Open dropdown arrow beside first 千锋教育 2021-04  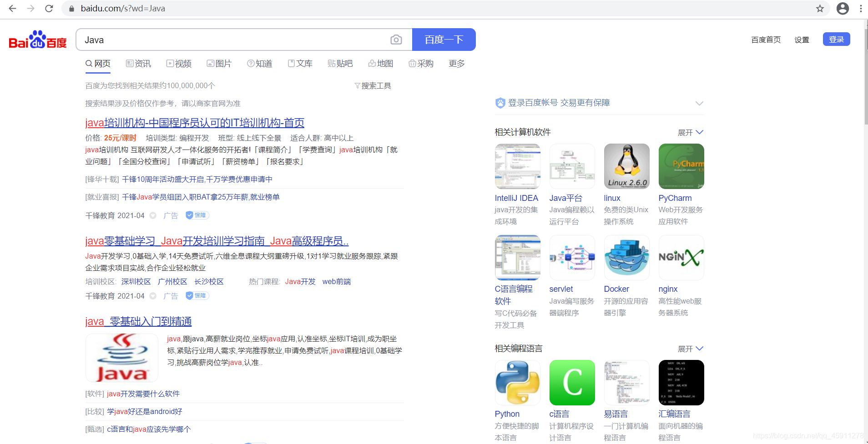(x=153, y=215)
